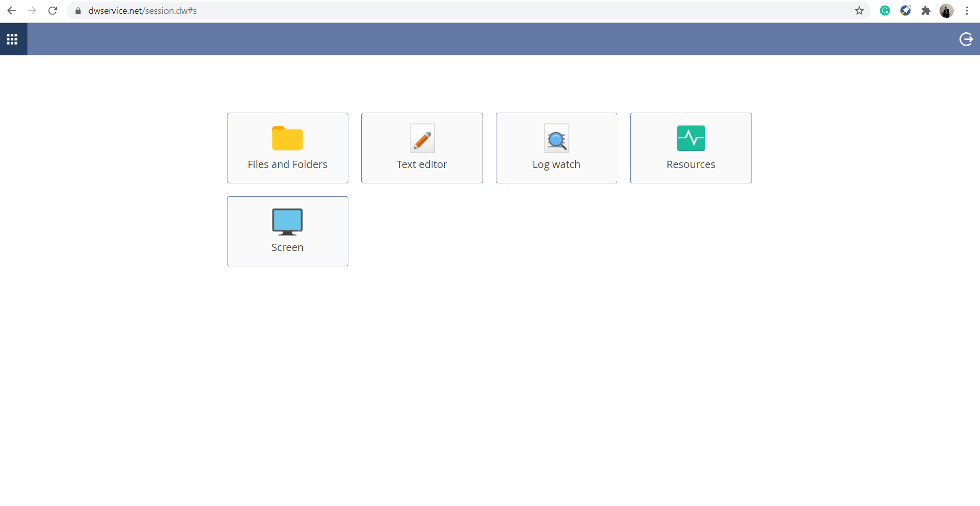Open the apps grid menu icon

point(12,39)
